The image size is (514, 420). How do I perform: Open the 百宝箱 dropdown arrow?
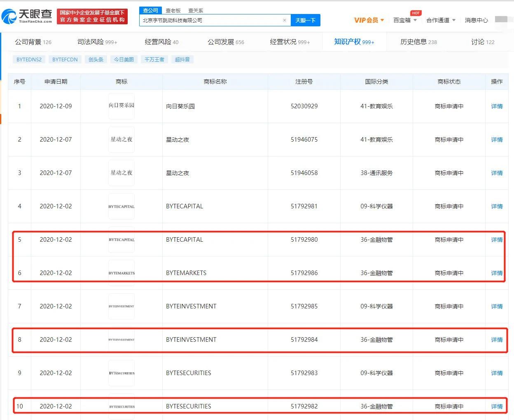click(x=416, y=20)
